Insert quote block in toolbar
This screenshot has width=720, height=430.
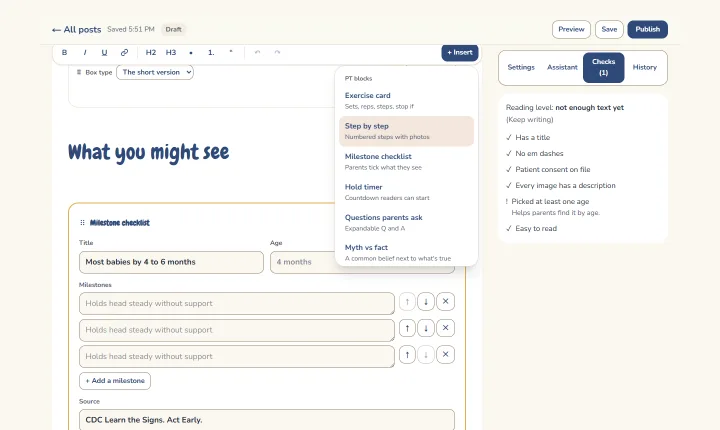click(231, 52)
